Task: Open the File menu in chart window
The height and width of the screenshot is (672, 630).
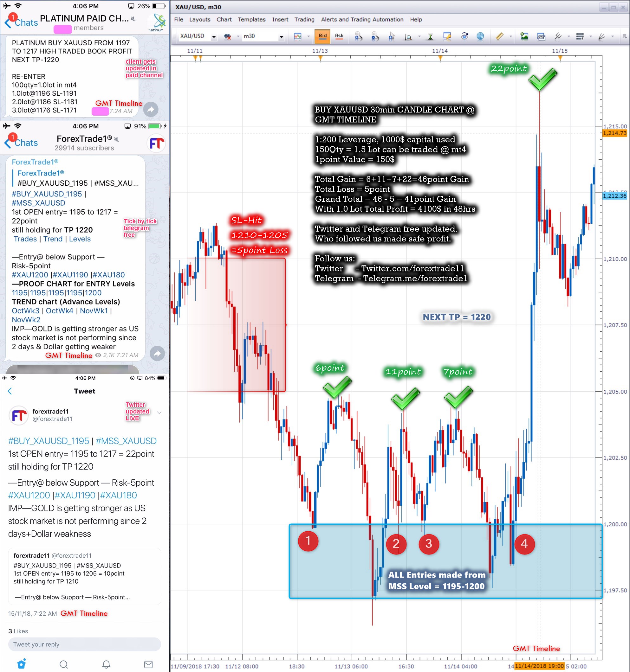Action: [178, 20]
